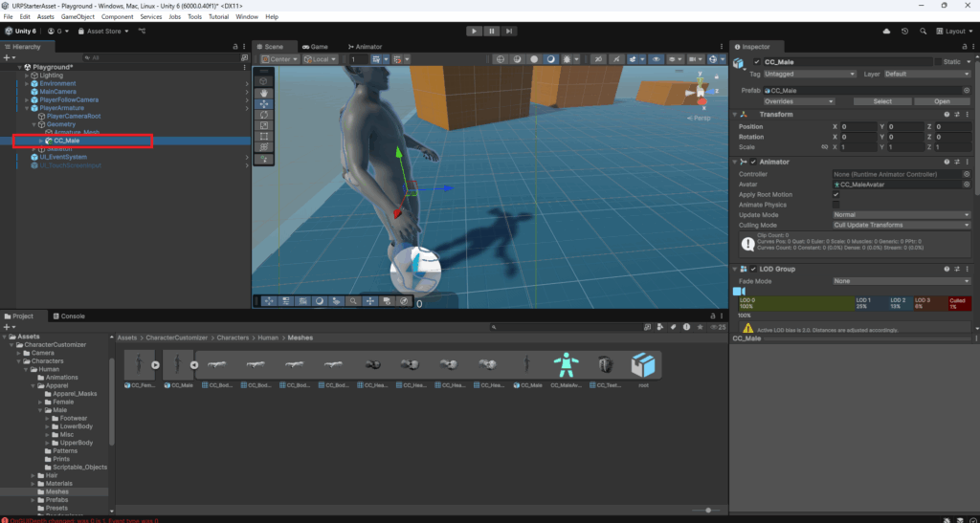Image resolution: width=980 pixels, height=523 pixels.
Task: Open the Local handle rotation dropdown
Action: click(320, 59)
